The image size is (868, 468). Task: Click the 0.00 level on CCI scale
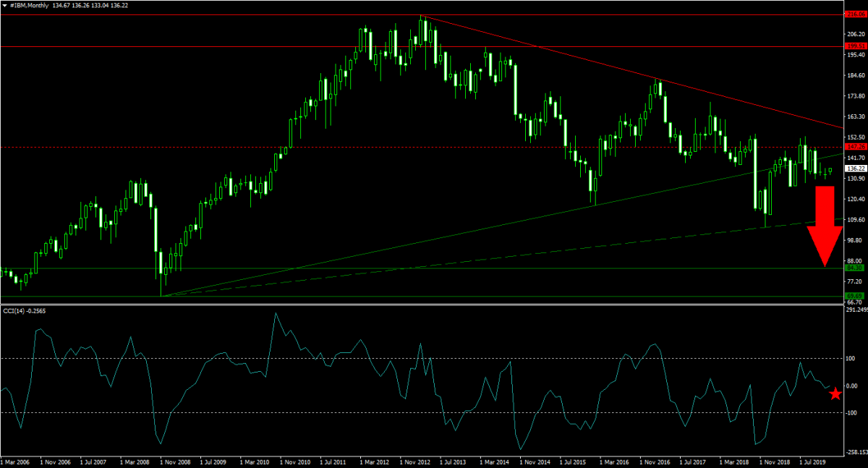tap(854, 386)
